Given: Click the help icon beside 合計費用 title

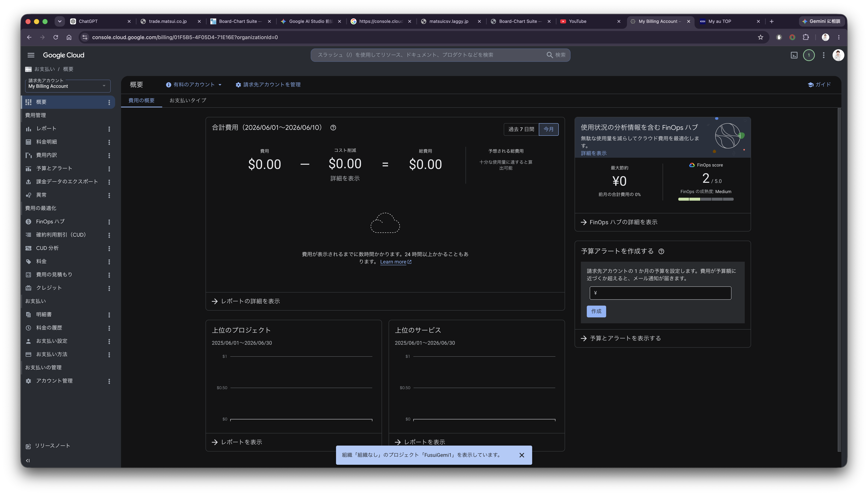Looking at the screenshot, I should coord(333,128).
